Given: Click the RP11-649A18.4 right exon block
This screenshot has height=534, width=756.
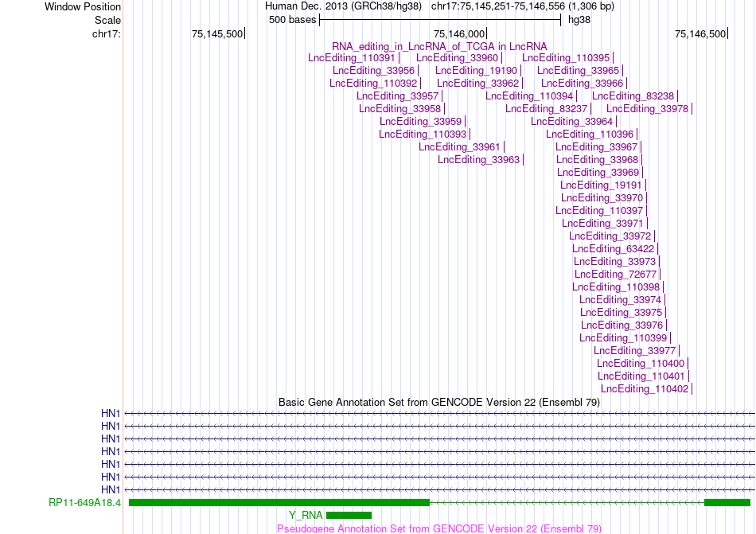Looking at the screenshot, I should [727, 503].
